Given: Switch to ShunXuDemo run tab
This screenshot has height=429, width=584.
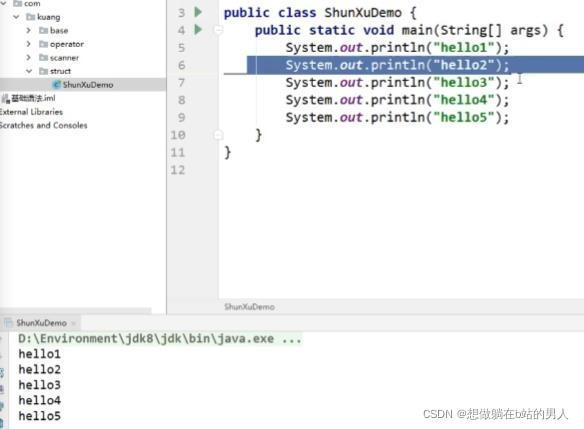Looking at the screenshot, I should click(x=41, y=323).
